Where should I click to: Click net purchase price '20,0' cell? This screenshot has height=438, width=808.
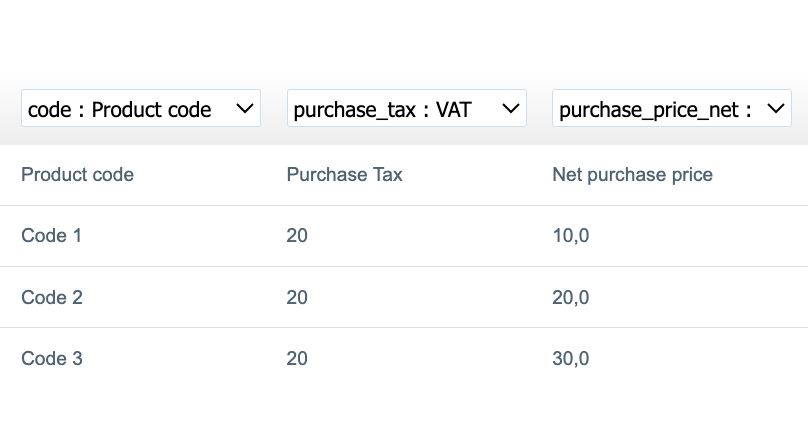click(570, 297)
